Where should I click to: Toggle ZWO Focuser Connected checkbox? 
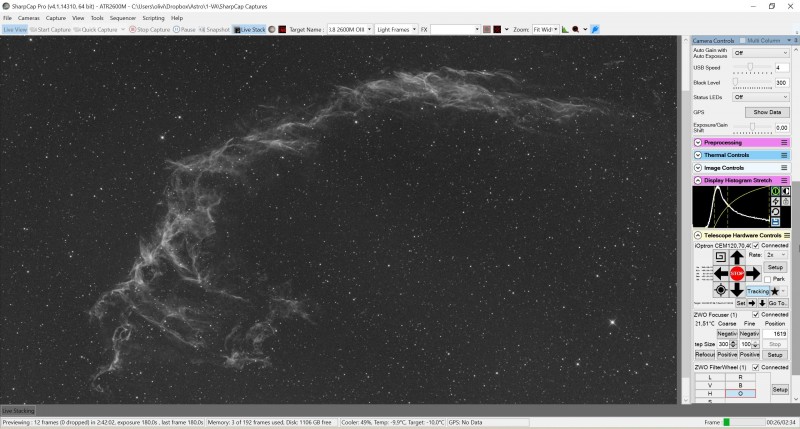coord(756,315)
